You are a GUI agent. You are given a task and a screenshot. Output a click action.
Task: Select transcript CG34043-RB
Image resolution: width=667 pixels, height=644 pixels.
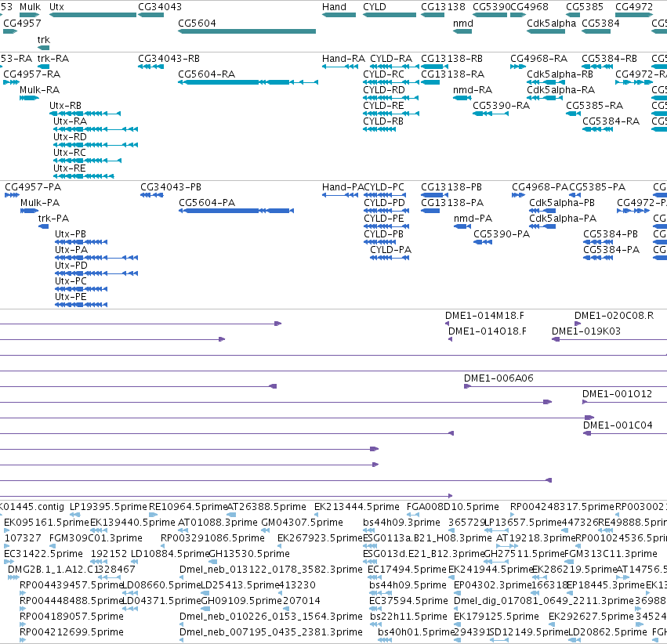point(151,67)
